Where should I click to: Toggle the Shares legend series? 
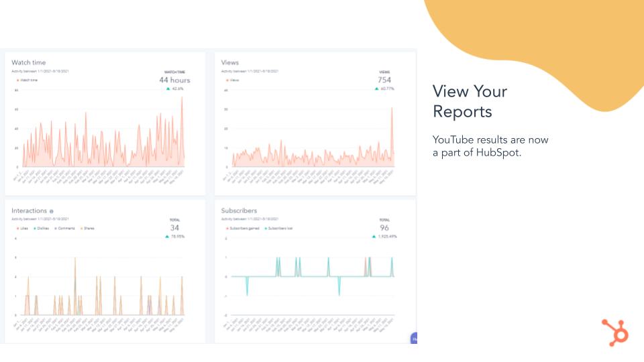(87, 228)
